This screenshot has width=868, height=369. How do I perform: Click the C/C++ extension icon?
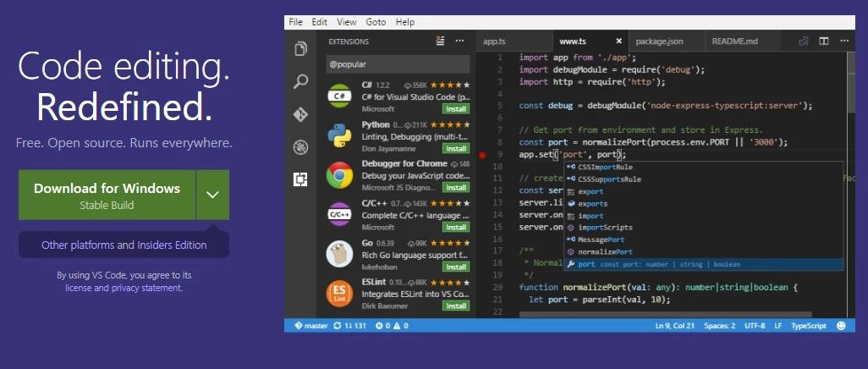tap(339, 215)
